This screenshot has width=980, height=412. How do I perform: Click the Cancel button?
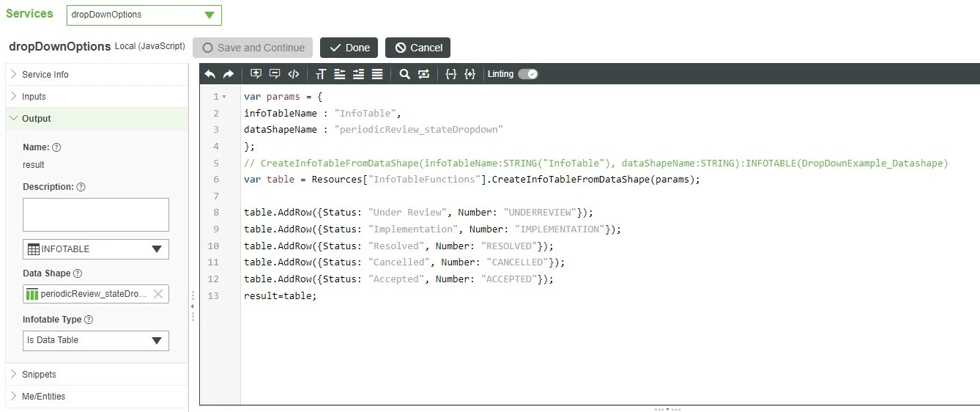click(x=418, y=48)
